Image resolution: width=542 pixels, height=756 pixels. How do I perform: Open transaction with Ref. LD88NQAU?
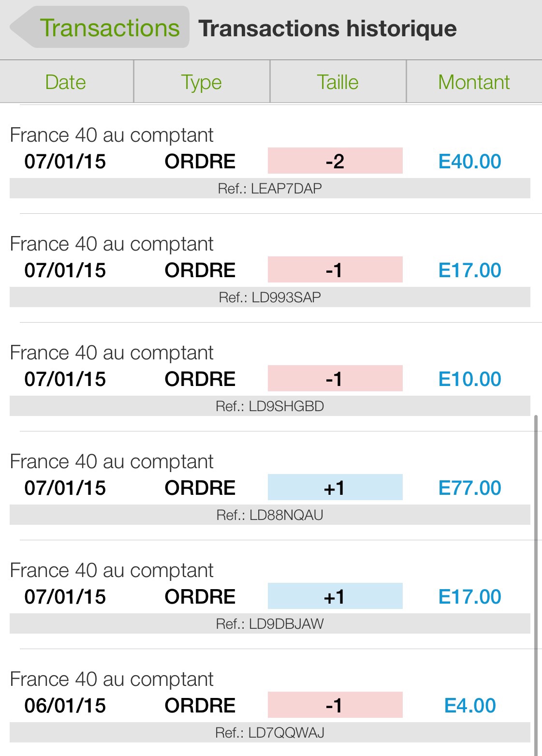point(270,515)
